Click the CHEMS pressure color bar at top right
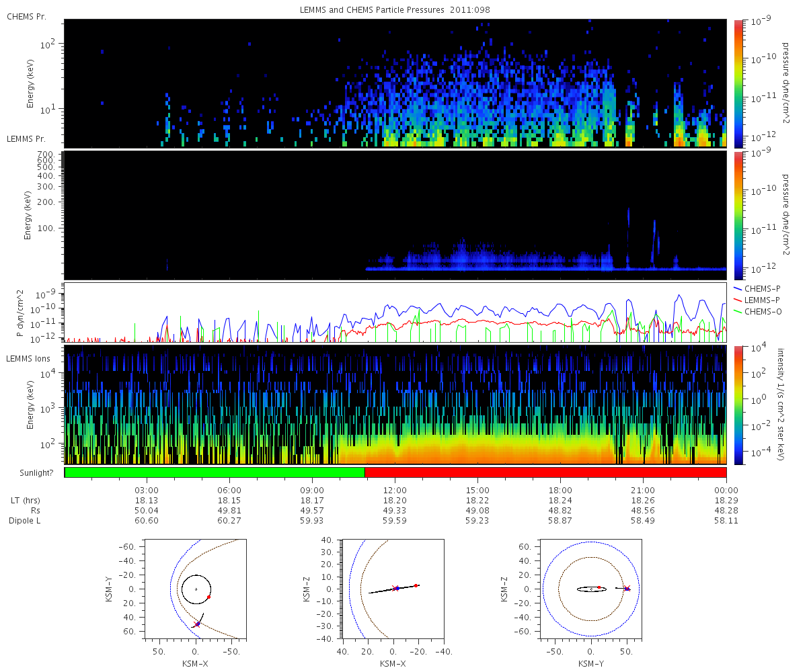Screen dimensions: 807x672 [738, 83]
